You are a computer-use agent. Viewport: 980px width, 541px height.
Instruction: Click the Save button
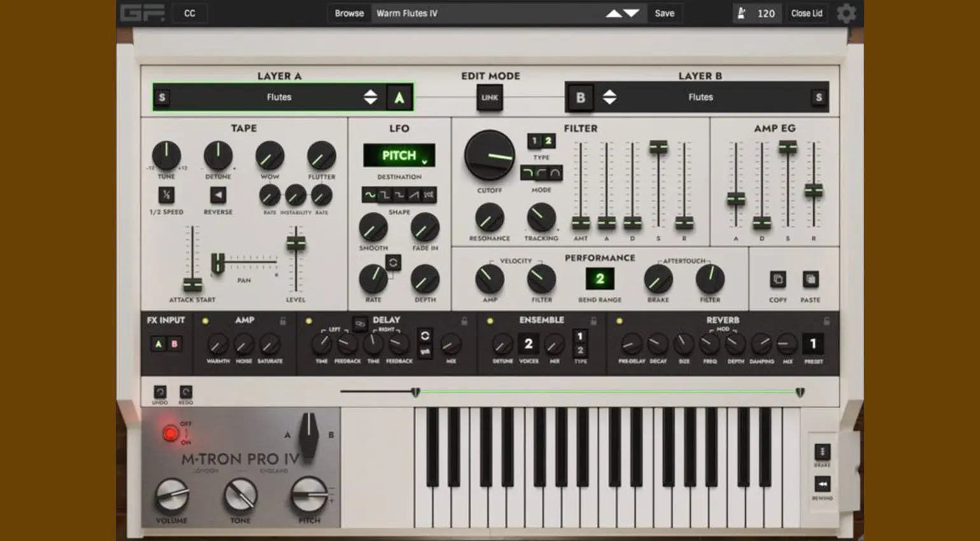coord(664,13)
